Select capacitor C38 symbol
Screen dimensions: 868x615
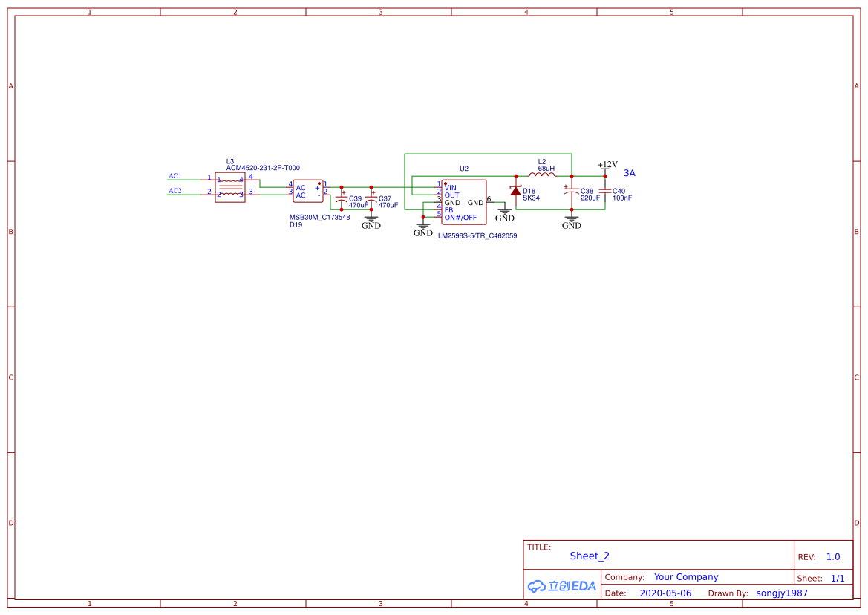click(x=571, y=192)
